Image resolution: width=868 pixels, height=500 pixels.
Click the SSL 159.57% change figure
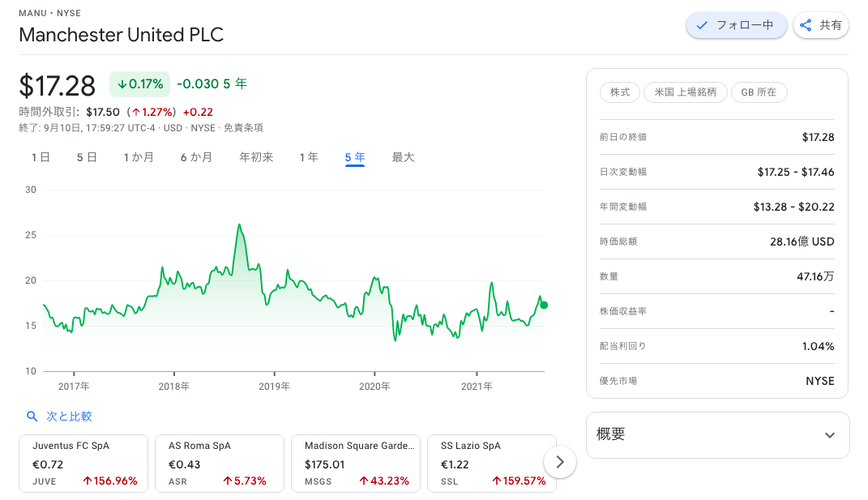[x=519, y=481]
